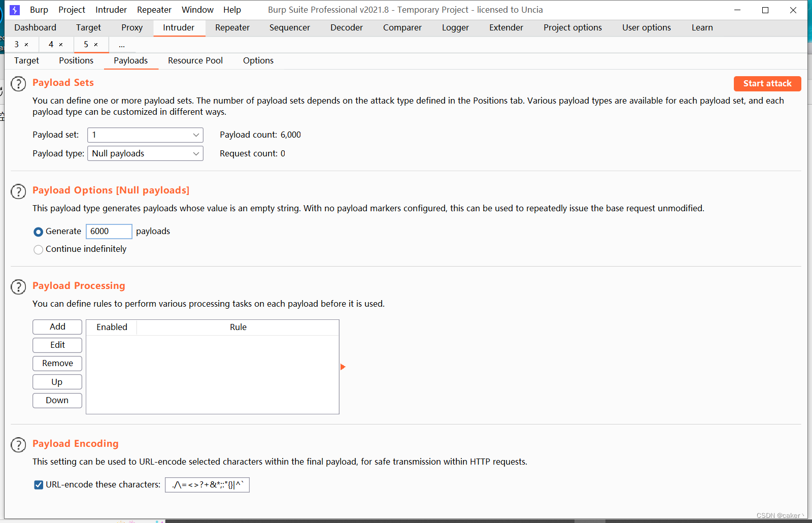
Task: Open the User options tab
Action: click(647, 27)
